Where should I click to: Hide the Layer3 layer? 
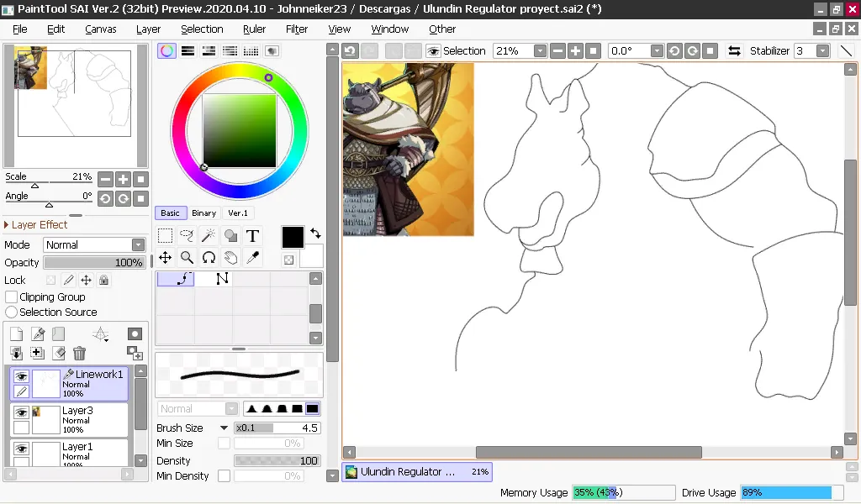(21, 412)
